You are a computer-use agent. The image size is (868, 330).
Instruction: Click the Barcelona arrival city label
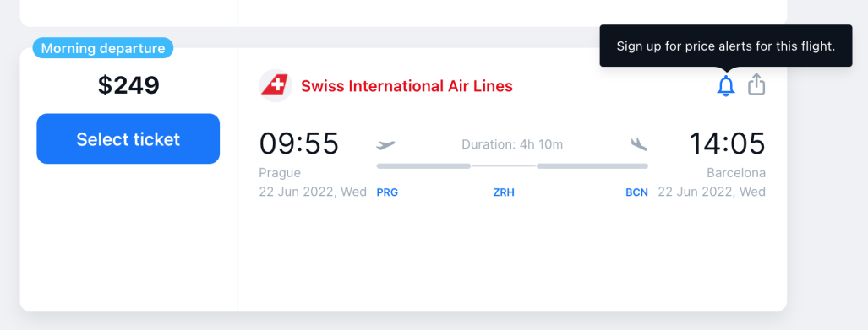click(736, 173)
